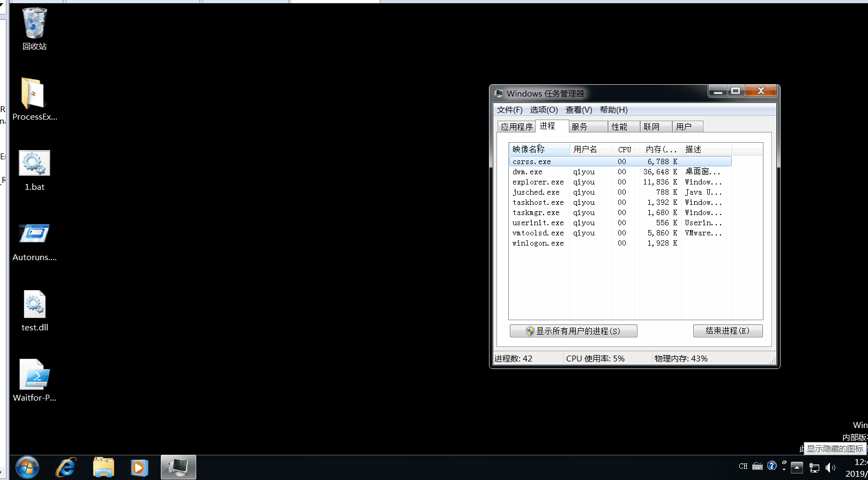Image resolution: width=868 pixels, height=480 pixels.
Task: Open the Windows Start menu orb
Action: click(27, 468)
